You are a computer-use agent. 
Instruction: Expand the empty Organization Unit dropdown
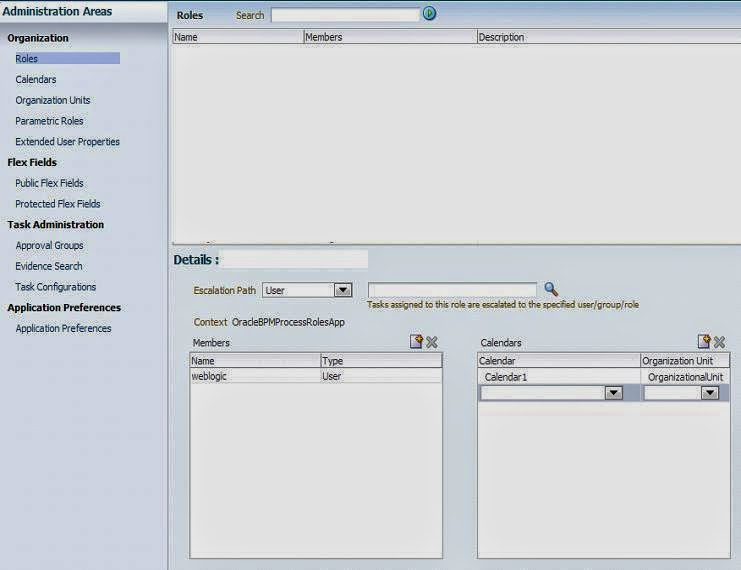click(710, 393)
